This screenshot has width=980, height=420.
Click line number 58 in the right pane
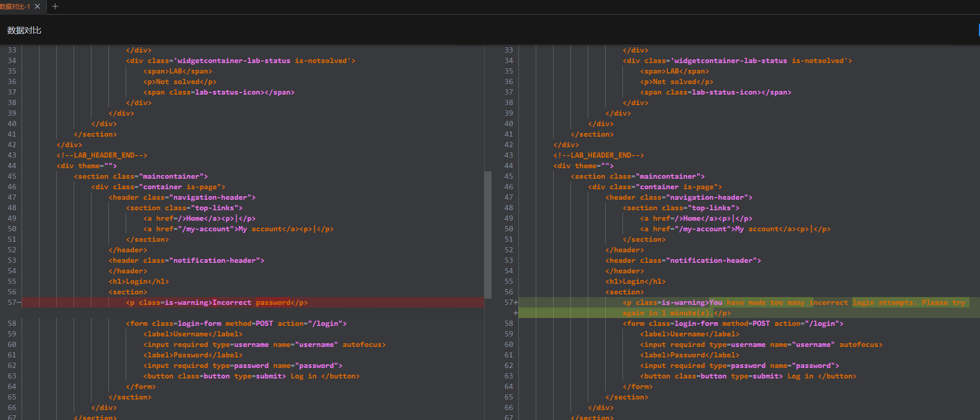click(x=508, y=324)
